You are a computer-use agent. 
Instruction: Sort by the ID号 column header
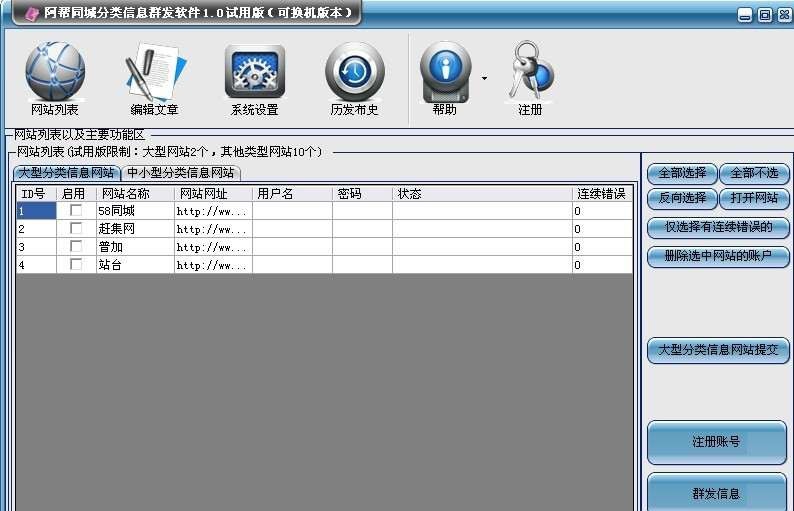[x=36, y=193]
